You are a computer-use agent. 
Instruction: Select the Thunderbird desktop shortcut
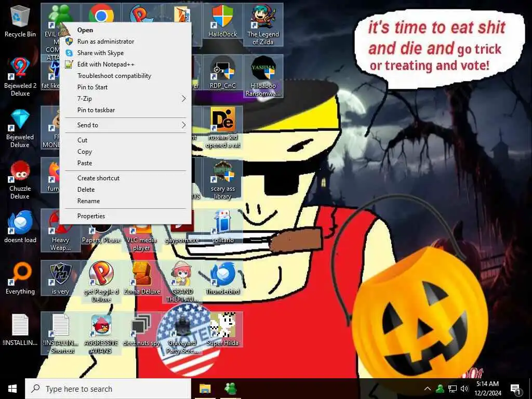[x=222, y=278]
